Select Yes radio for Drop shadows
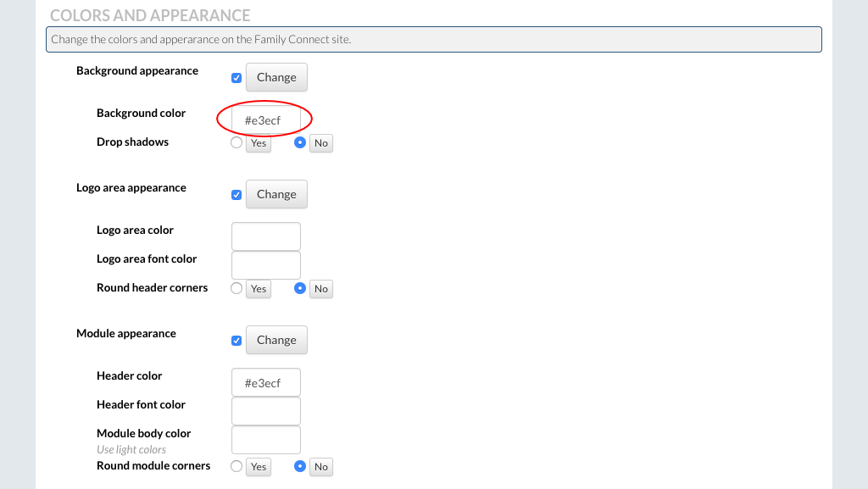This screenshot has width=868, height=489. coord(236,142)
